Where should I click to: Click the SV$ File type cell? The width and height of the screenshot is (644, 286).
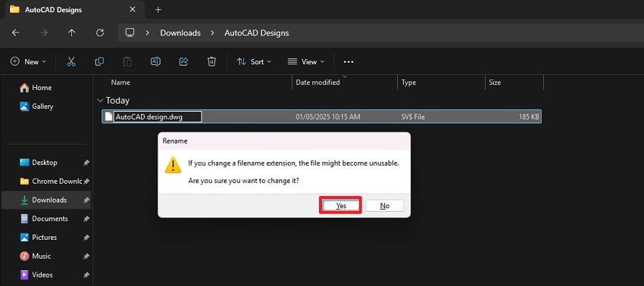pos(413,117)
